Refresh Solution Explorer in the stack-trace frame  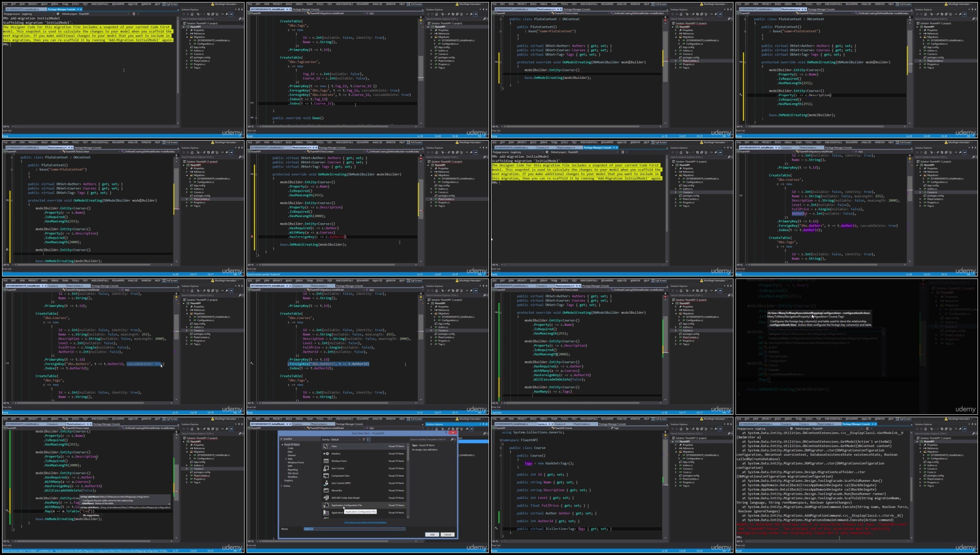(x=942, y=429)
